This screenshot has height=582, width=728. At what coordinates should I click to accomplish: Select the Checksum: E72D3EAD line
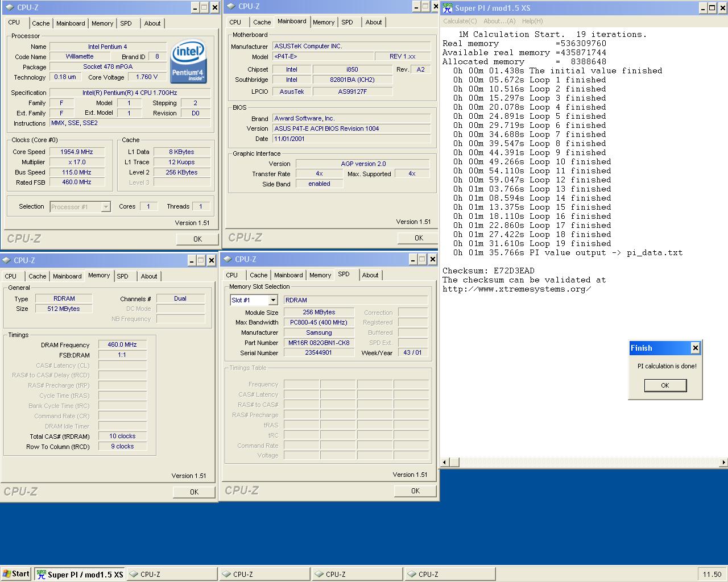[x=489, y=271]
